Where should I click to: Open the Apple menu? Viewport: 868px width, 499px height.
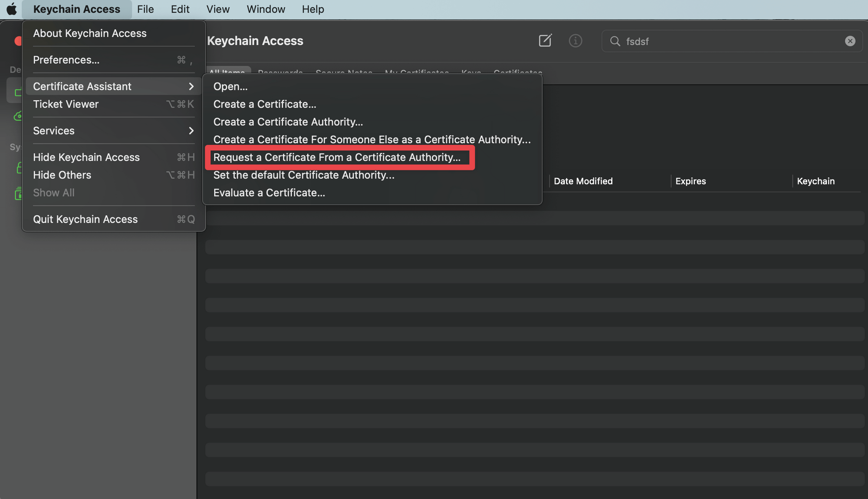click(x=11, y=9)
